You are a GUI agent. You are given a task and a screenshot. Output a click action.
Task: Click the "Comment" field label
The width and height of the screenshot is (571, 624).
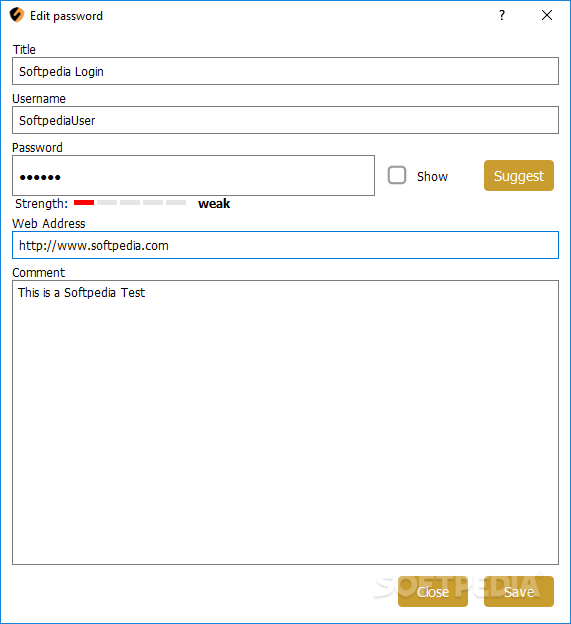(x=39, y=273)
